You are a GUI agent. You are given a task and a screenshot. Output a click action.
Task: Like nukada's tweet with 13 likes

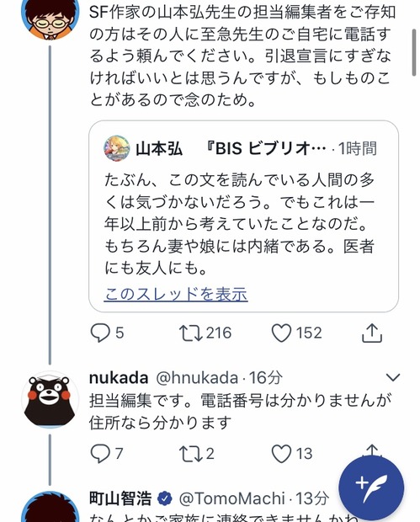(282, 454)
